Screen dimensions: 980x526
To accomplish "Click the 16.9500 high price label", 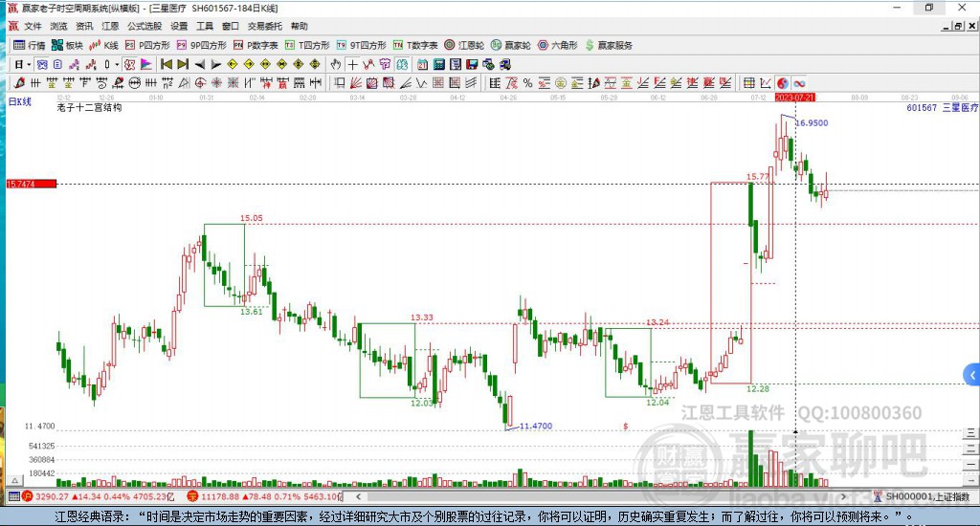I will click(x=812, y=123).
